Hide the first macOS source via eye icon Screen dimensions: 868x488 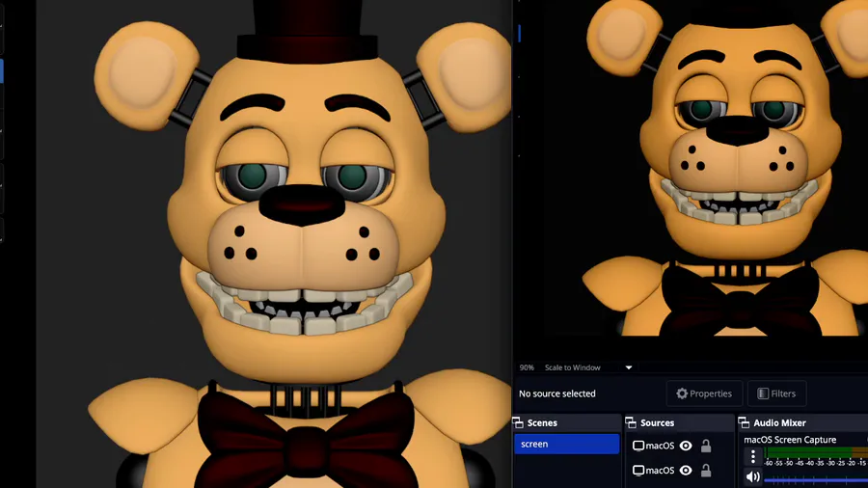686,446
